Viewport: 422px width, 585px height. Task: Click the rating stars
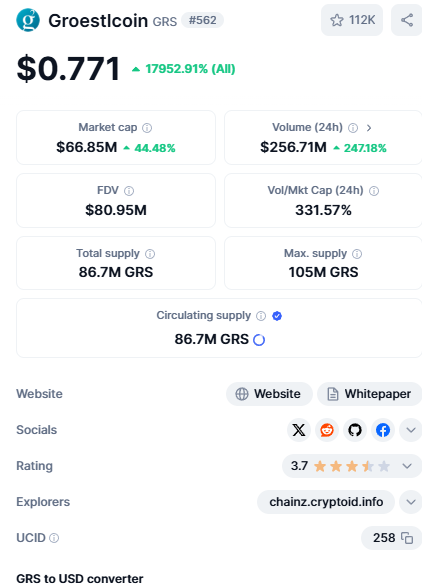pos(352,466)
